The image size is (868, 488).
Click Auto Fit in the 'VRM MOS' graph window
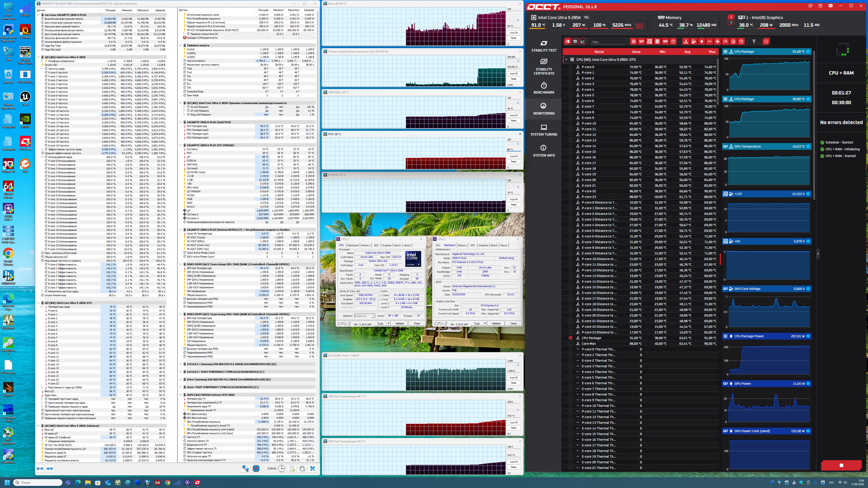pyautogui.click(x=514, y=116)
